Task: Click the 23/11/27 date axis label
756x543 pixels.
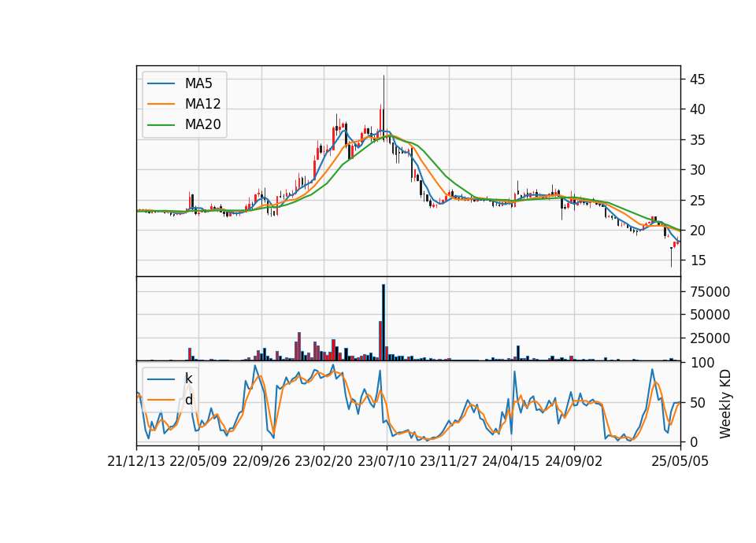Action: 449,461
